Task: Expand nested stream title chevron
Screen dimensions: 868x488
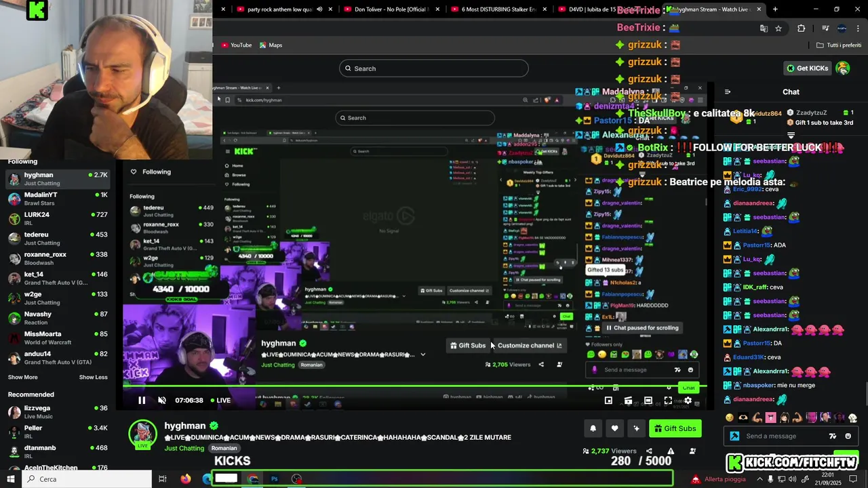Action: (x=423, y=354)
